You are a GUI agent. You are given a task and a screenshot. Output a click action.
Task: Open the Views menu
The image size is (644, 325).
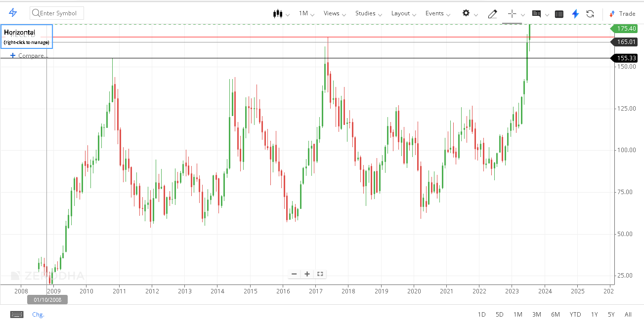point(335,13)
